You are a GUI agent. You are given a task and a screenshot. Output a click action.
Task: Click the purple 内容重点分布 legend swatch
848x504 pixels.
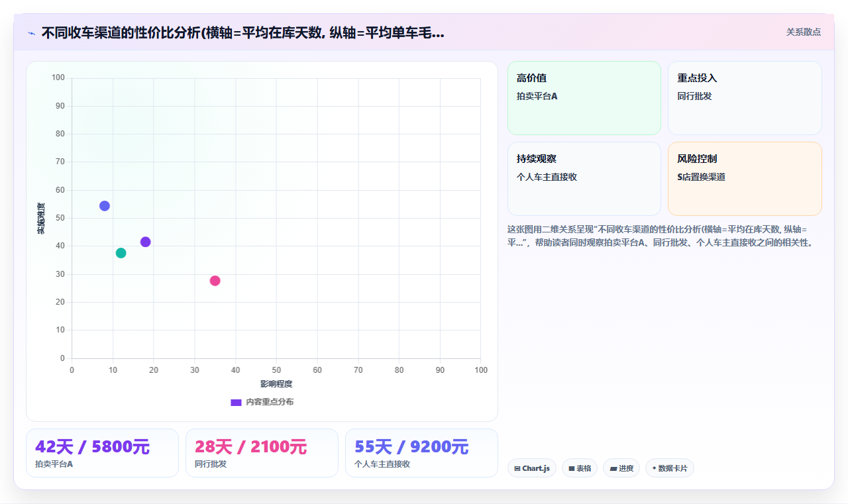236,402
